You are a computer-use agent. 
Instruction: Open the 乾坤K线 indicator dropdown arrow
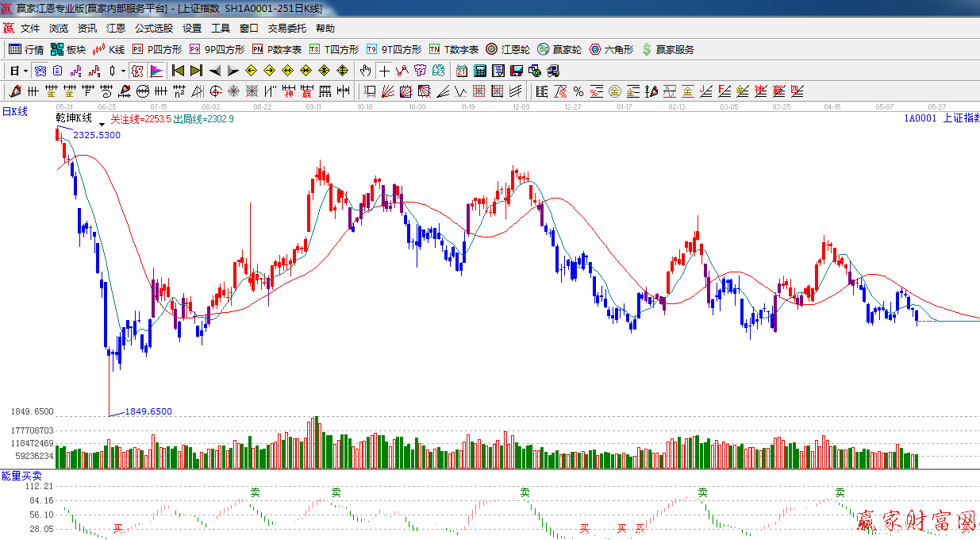[x=102, y=123]
